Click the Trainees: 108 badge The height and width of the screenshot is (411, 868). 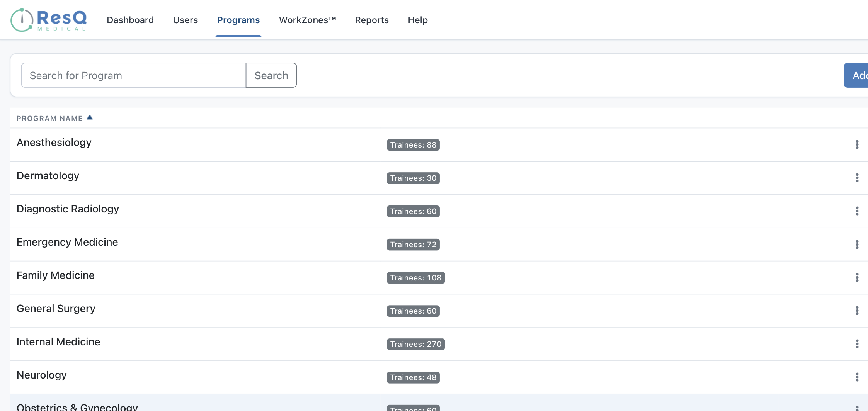[x=416, y=278]
